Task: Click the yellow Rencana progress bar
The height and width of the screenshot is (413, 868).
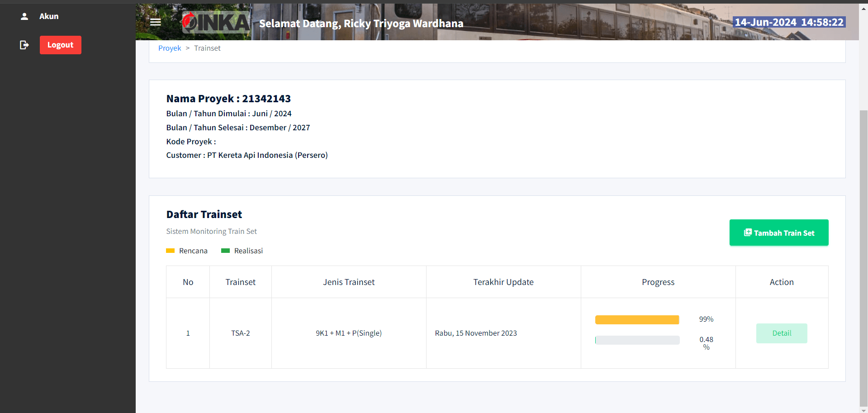Action: [637, 320]
